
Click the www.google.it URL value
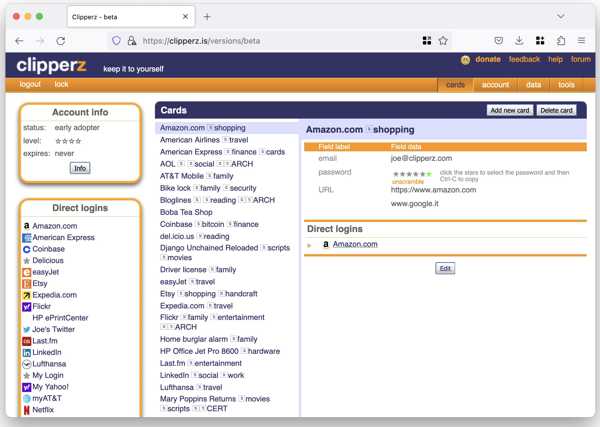414,204
